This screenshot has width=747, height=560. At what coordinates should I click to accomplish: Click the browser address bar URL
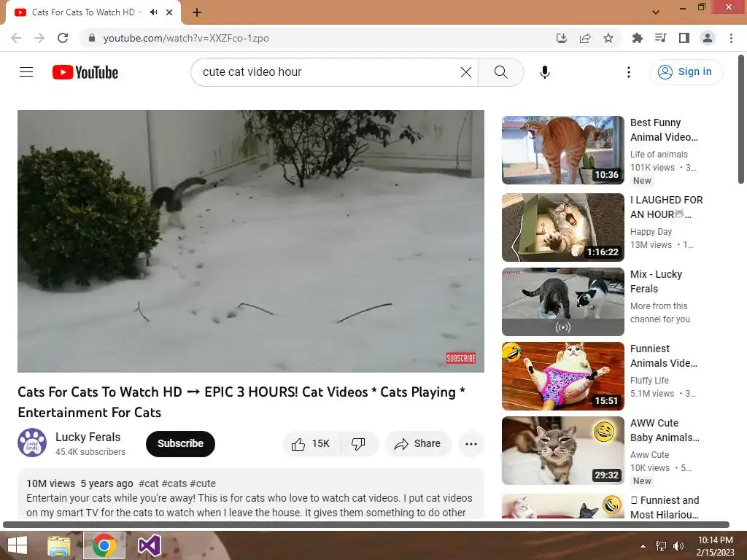[186, 38]
